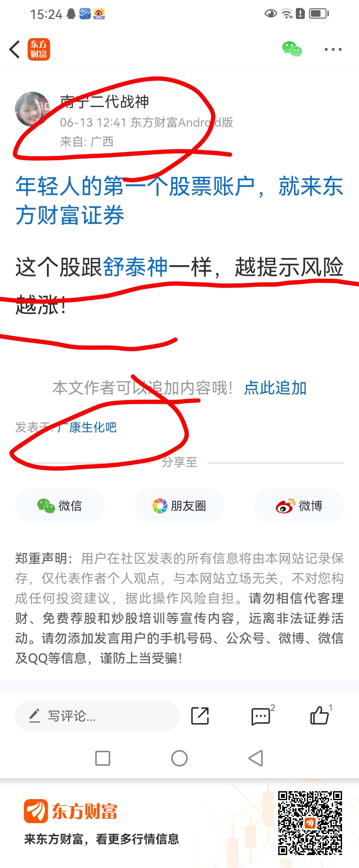Image resolution: width=359 pixels, height=868 pixels.
Task: Tap the QR code in footer banner
Action: (x=310, y=822)
